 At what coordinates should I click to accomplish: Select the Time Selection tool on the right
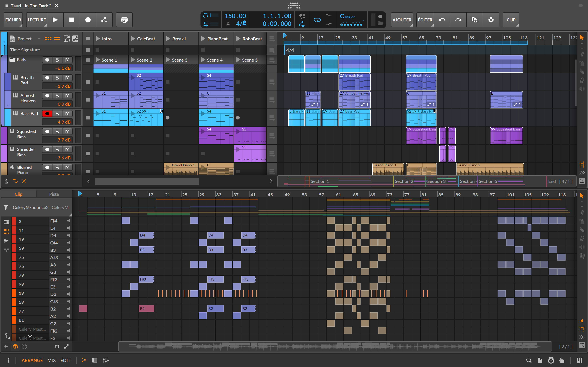click(x=582, y=46)
